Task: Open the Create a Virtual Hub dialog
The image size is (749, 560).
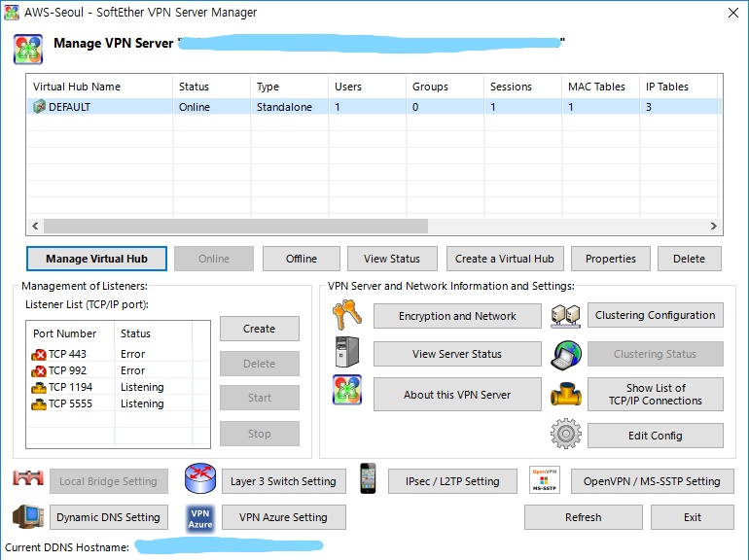Action: (x=504, y=259)
